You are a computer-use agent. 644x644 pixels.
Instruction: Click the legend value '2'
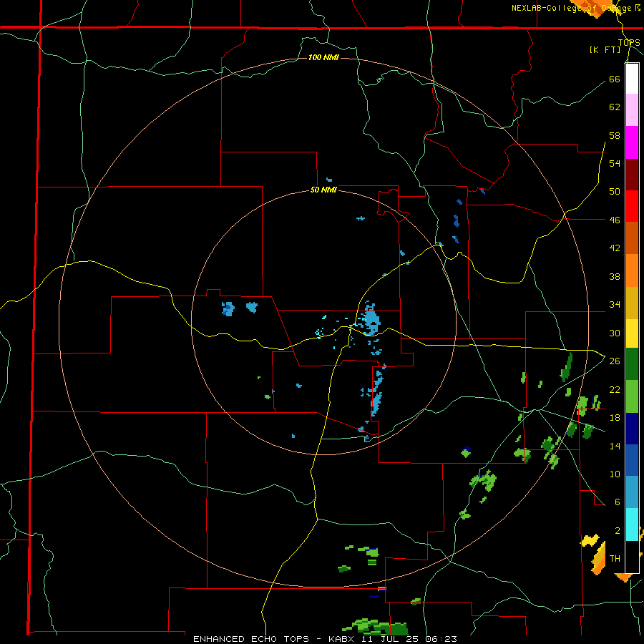click(618, 531)
